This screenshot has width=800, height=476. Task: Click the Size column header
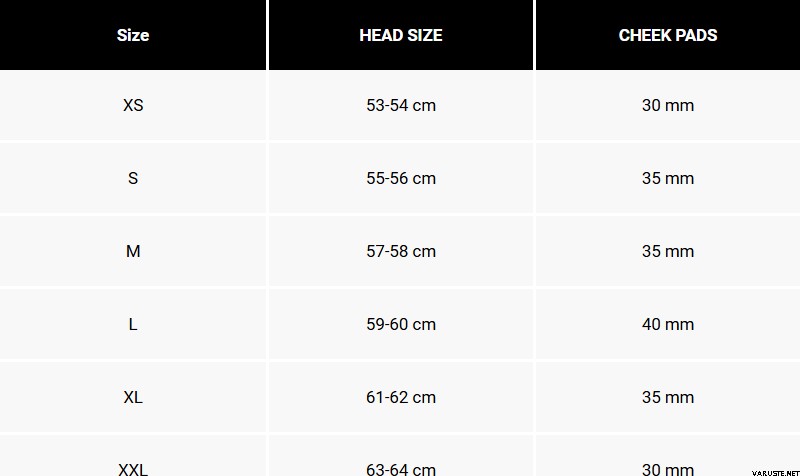point(133,35)
